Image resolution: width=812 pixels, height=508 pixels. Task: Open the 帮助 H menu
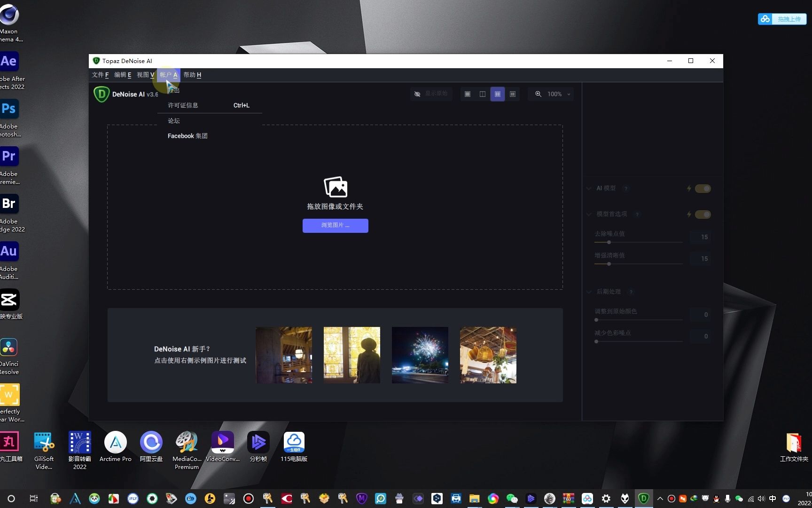(192, 75)
